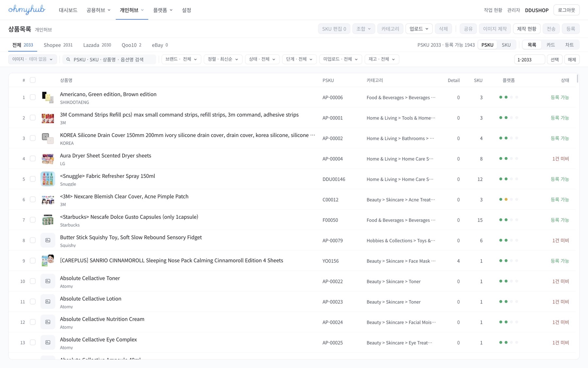This screenshot has height=368, width=588.
Task: Toggle the select-all checkbox in table header
Action: (x=33, y=80)
